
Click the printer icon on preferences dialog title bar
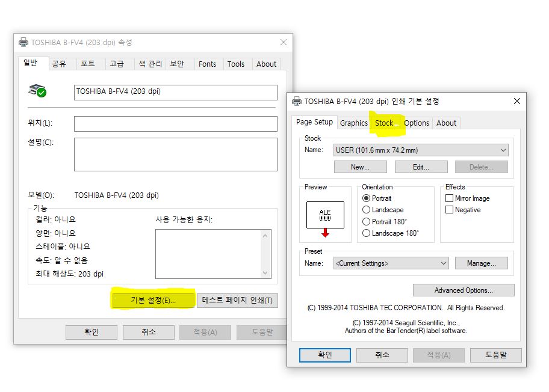[x=297, y=101]
